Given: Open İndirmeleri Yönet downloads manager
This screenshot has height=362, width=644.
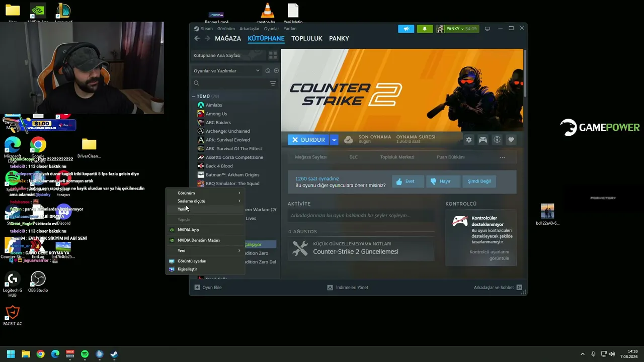Looking at the screenshot, I should (x=348, y=288).
